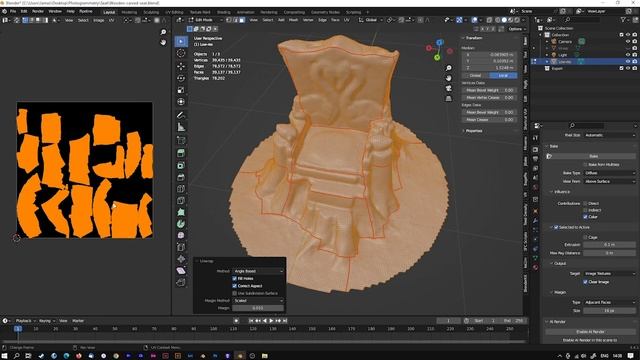Select the Bevel tool

[181, 178]
